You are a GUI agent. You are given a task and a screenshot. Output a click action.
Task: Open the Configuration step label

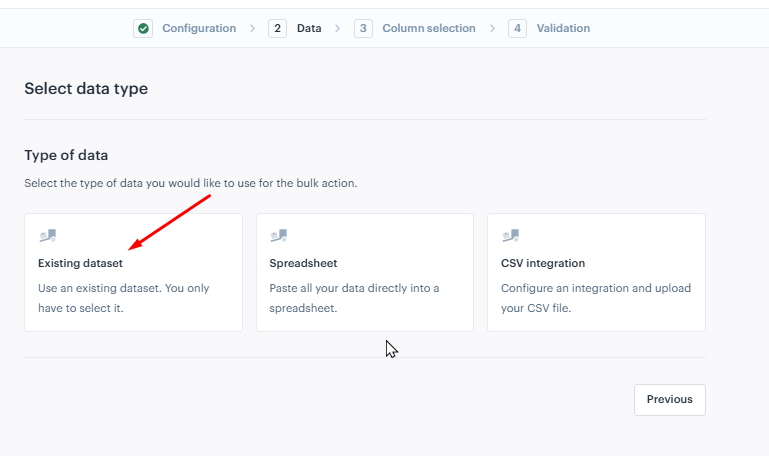pos(199,28)
